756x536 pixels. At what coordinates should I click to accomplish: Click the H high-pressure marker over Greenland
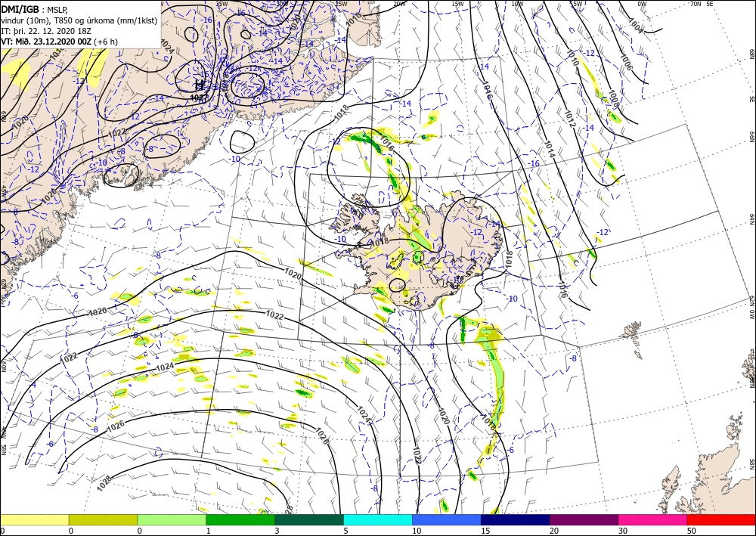[199, 85]
